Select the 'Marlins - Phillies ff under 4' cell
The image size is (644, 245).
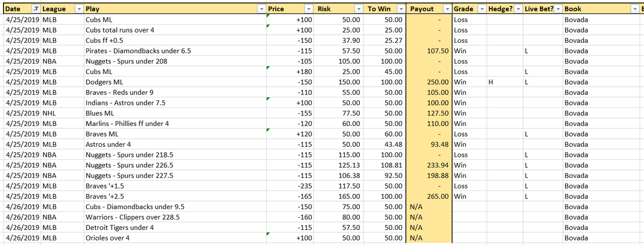(x=175, y=124)
